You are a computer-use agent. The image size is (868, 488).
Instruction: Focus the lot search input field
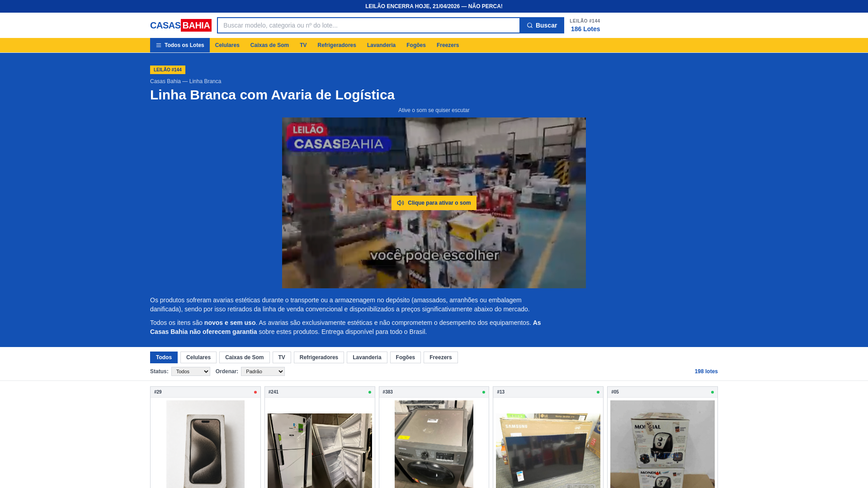click(x=368, y=25)
